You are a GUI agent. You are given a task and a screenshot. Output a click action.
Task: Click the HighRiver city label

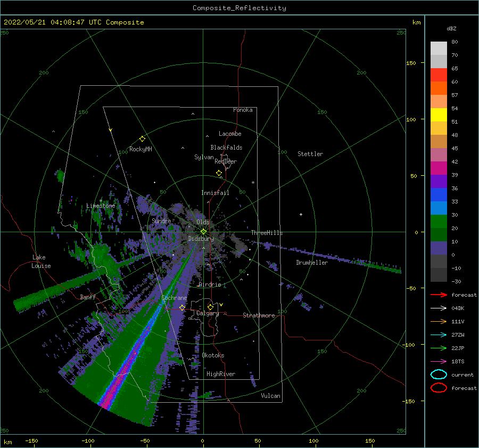click(x=221, y=374)
